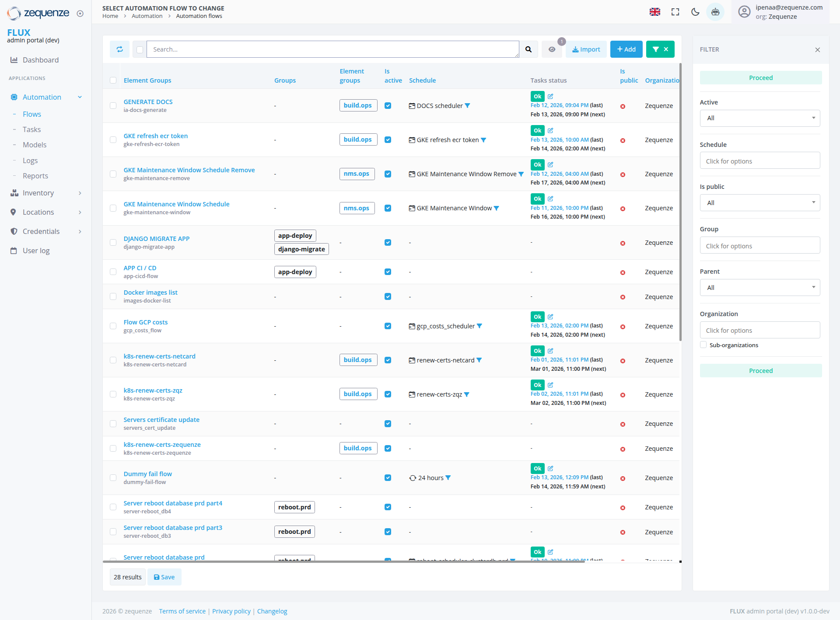Screen dimensions: 840x620
Task: Click inside the Search input field
Action: pyautogui.click(x=332, y=49)
